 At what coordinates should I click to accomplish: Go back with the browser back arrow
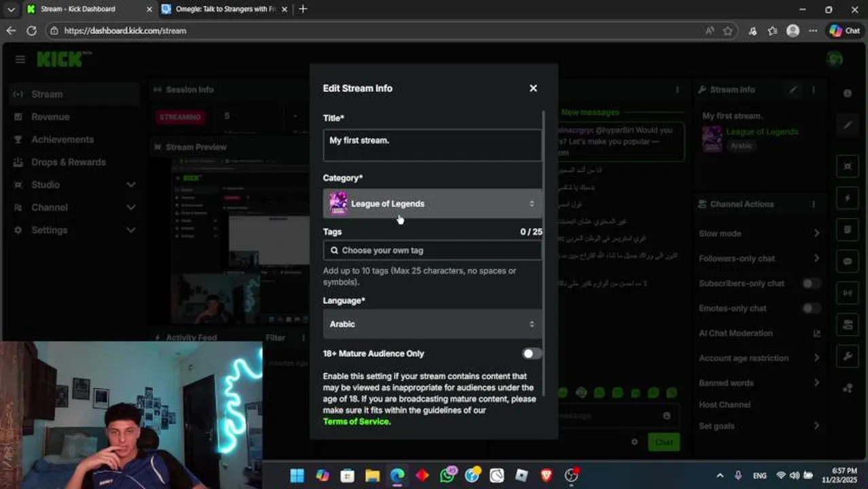coord(11,31)
